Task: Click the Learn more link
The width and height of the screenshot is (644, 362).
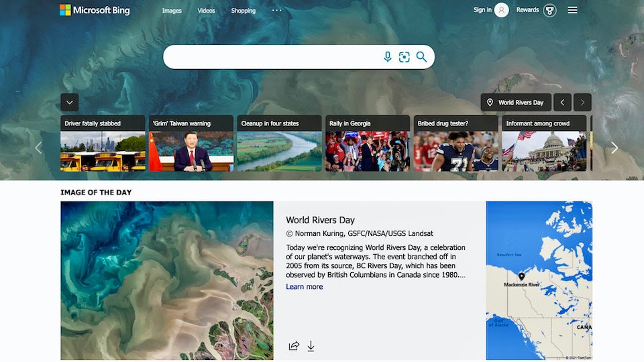Action: click(x=305, y=286)
